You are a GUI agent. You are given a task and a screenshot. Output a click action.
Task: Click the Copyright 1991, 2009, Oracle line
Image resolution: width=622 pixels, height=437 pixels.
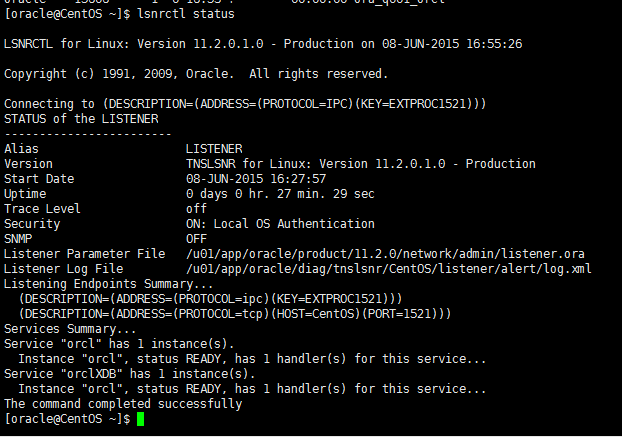coord(196,74)
